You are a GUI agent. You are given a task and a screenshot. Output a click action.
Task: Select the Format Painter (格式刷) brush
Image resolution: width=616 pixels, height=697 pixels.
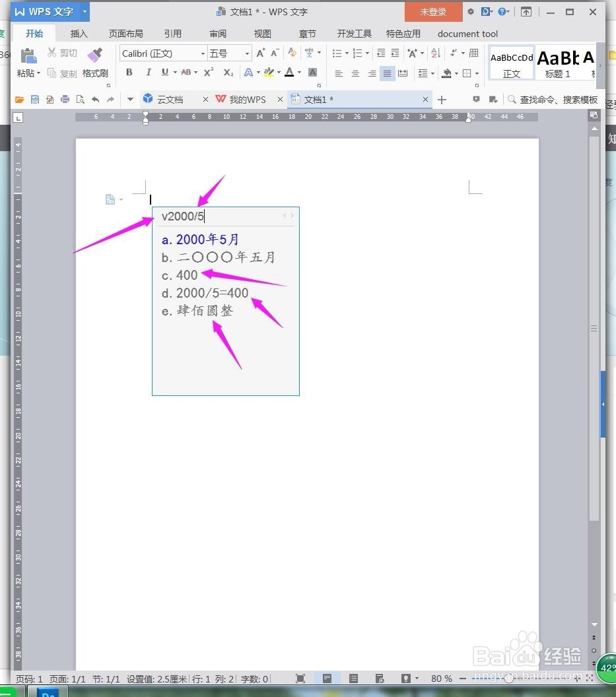[94, 55]
